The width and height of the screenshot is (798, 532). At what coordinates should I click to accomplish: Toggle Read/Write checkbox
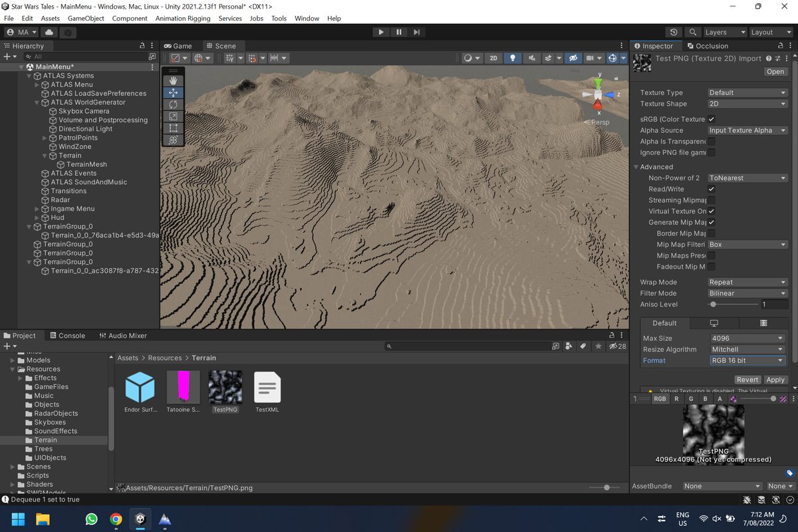click(x=712, y=189)
